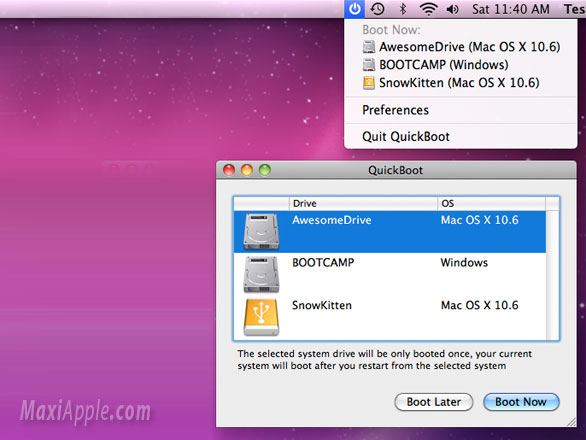Click Windows in the OS column
Screen dimensions: 586x440
tap(464, 262)
